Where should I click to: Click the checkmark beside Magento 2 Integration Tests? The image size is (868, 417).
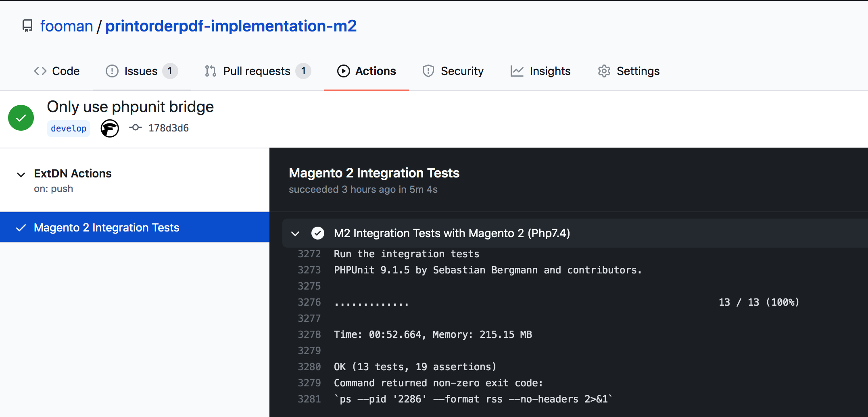(x=20, y=227)
